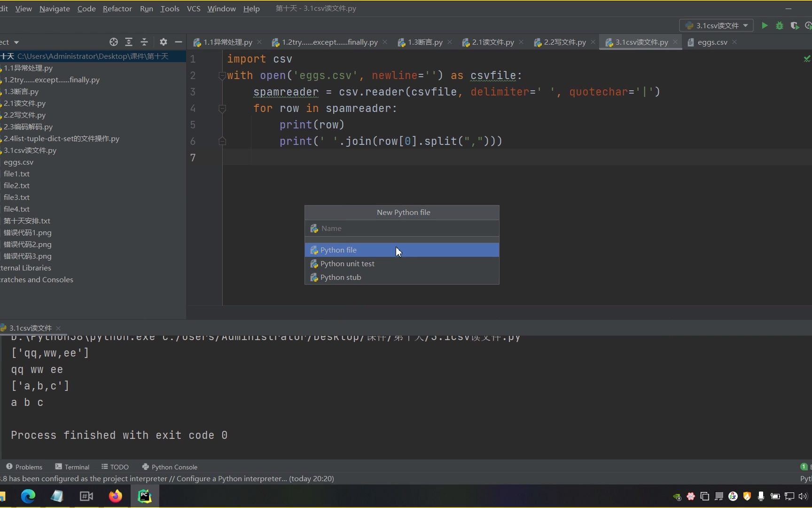Viewport: 812px width, 508px height.
Task: Open the TODO tool window
Action: coord(115,467)
